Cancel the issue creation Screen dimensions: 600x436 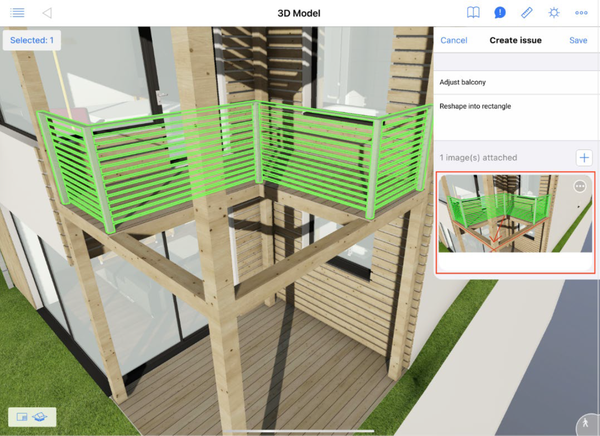pyautogui.click(x=453, y=40)
